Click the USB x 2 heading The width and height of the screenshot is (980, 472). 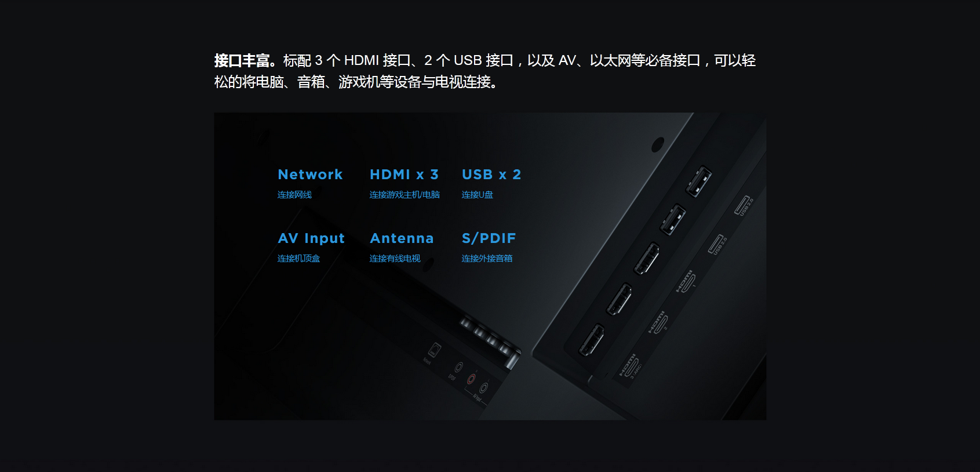[491, 175]
